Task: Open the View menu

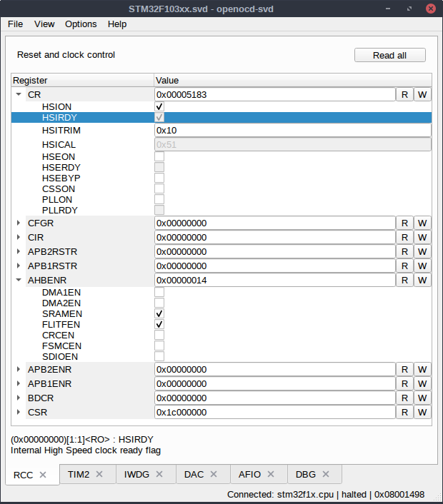Action: (44, 24)
